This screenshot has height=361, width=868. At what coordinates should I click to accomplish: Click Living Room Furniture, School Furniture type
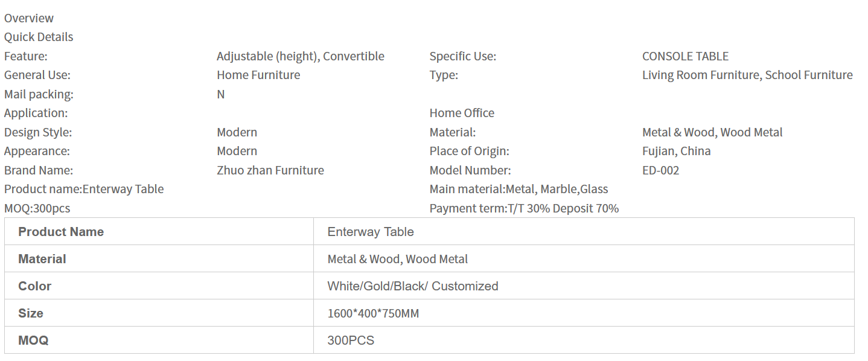747,75
